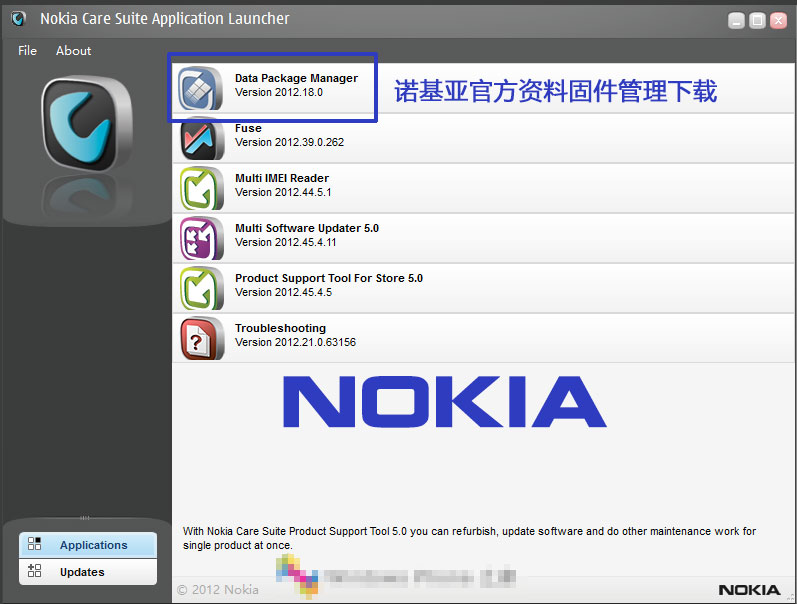Click the 'Fuse' application name
Viewport: 797px width, 604px height.
point(248,128)
